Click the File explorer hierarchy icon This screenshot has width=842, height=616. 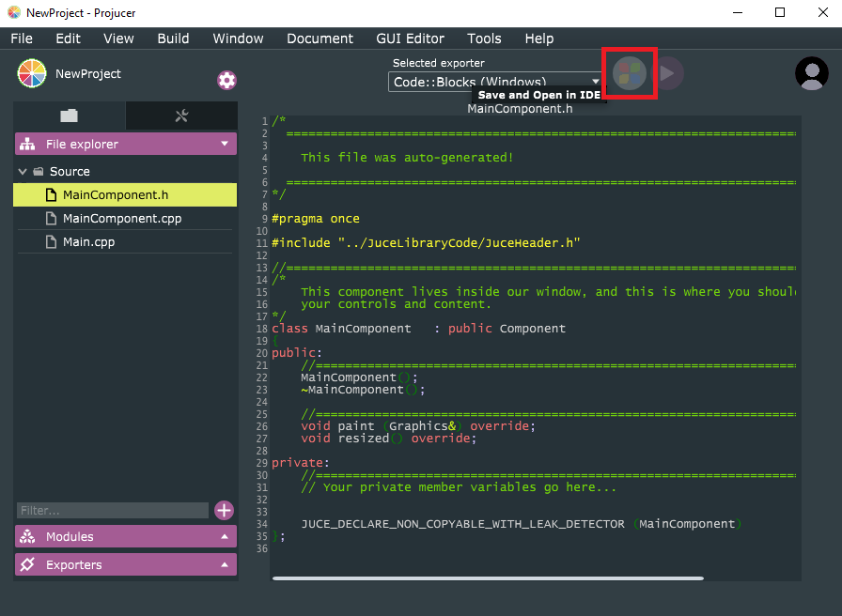pyautogui.click(x=27, y=144)
